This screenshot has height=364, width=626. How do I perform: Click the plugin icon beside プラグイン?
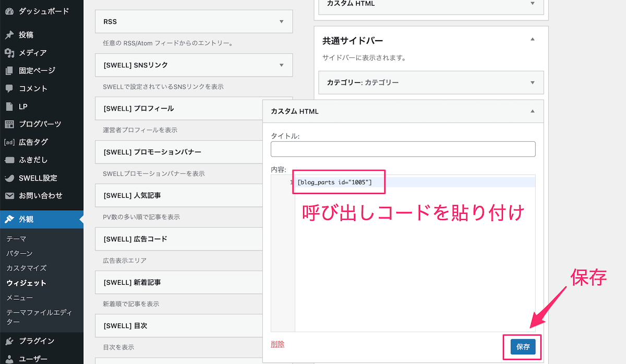click(9, 341)
